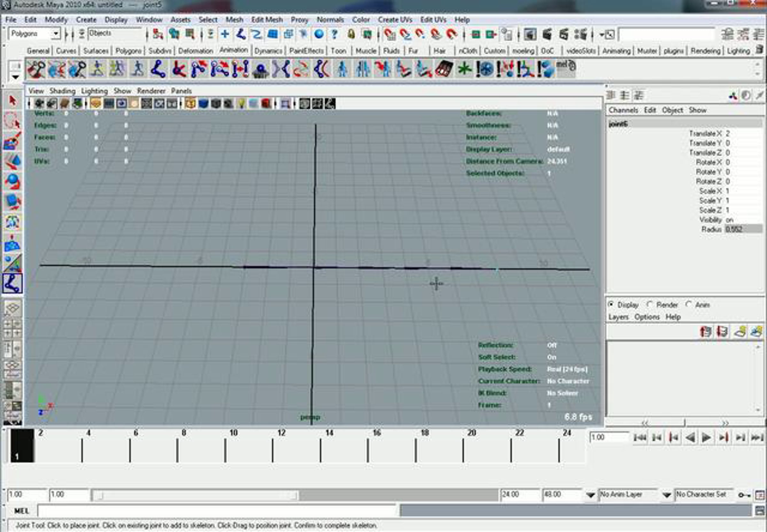Toggle Snap to points magnet
Screen dimensions: 767x532
point(420,34)
